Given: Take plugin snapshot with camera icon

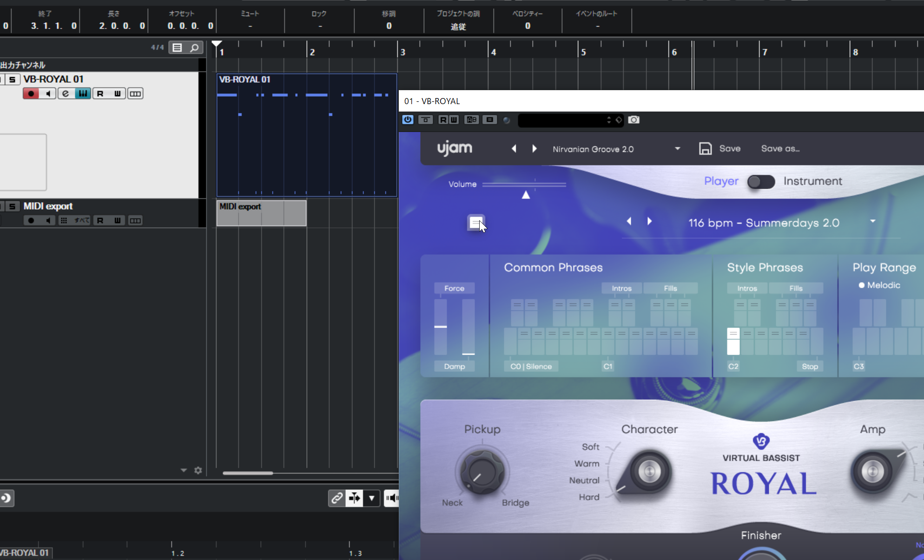Looking at the screenshot, I should (x=634, y=120).
